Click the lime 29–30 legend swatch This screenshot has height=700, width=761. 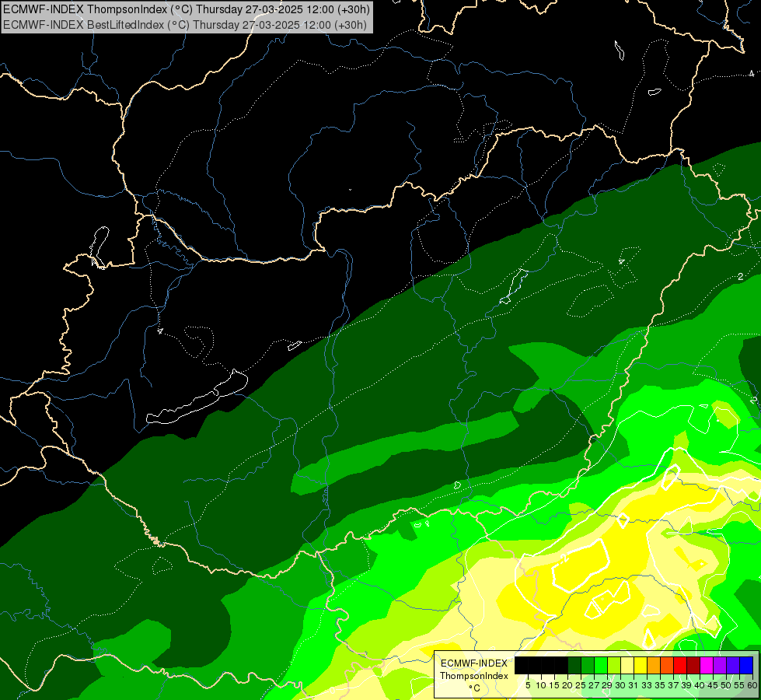614,665
